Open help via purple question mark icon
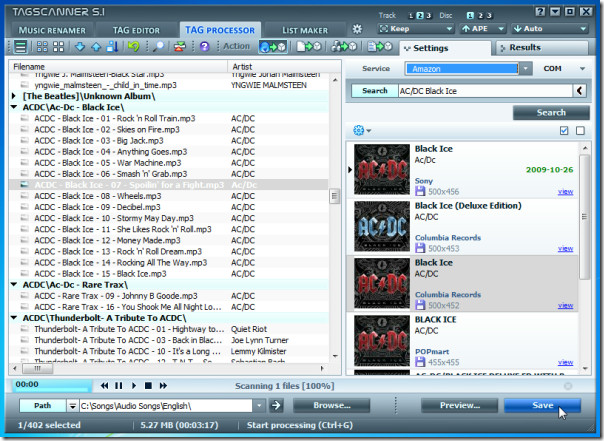 click(205, 47)
